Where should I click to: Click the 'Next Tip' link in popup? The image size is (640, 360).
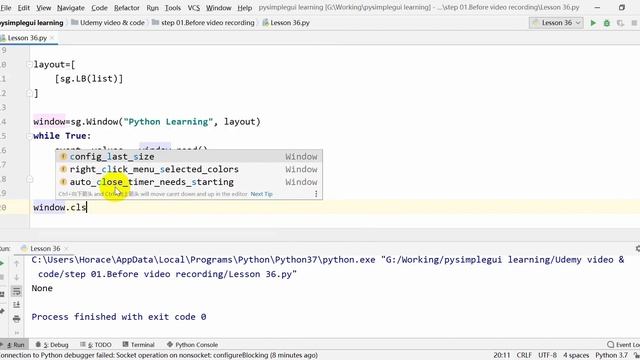[x=261, y=194]
